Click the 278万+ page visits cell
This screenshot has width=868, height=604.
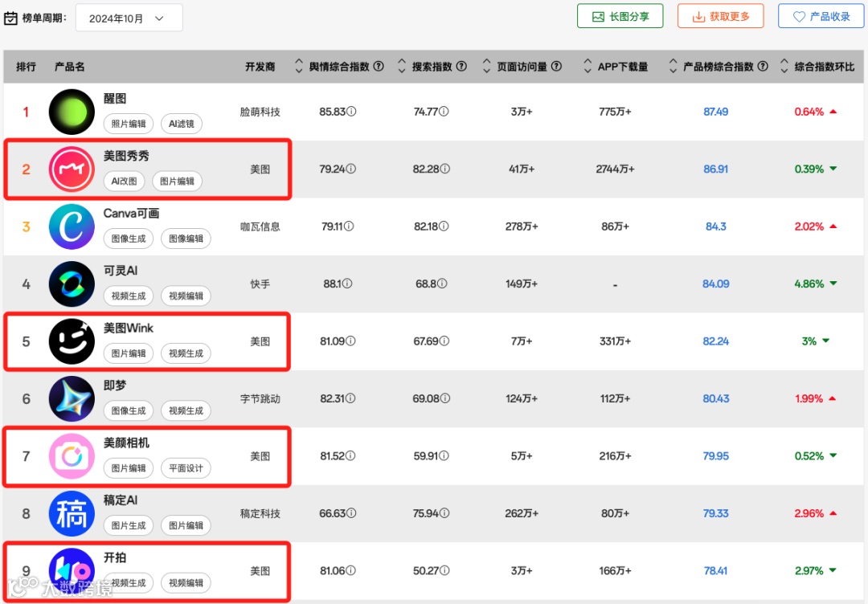tap(522, 226)
